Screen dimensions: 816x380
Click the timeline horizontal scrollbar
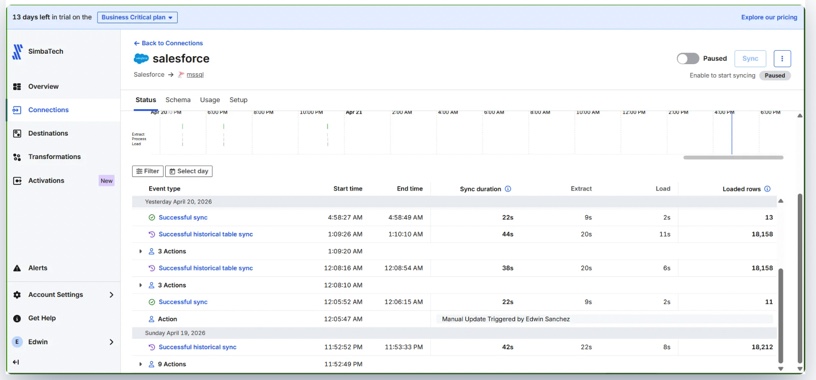click(733, 157)
